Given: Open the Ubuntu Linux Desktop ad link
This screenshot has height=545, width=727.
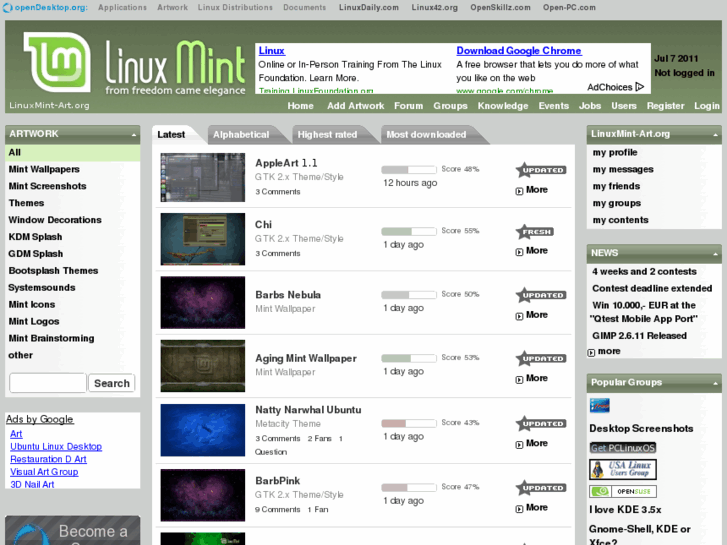Looking at the screenshot, I should click(x=56, y=446).
